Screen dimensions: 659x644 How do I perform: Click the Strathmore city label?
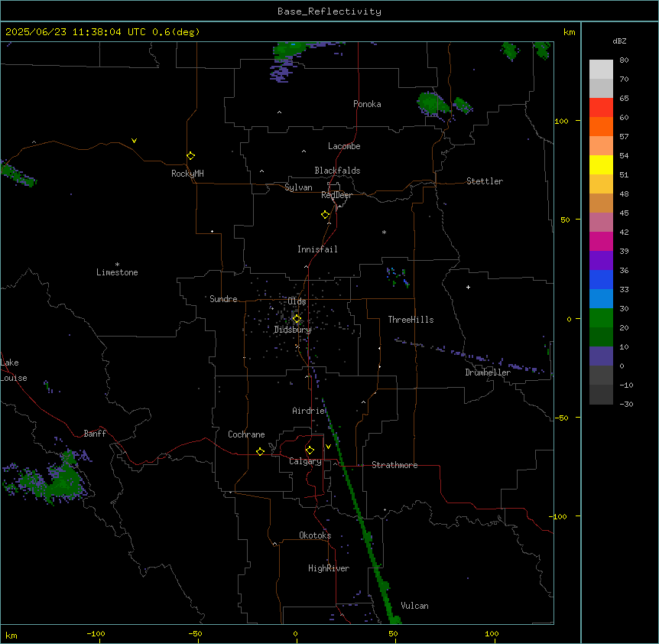tap(394, 465)
